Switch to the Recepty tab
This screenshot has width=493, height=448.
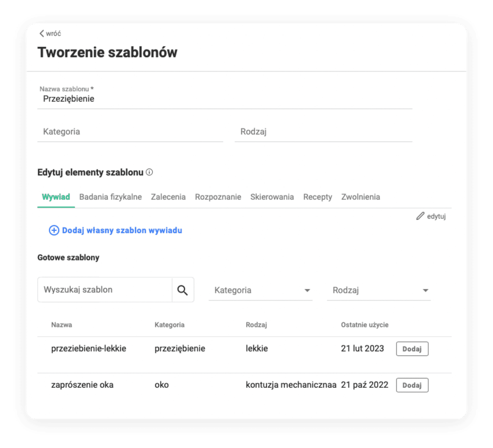[317, 197]
